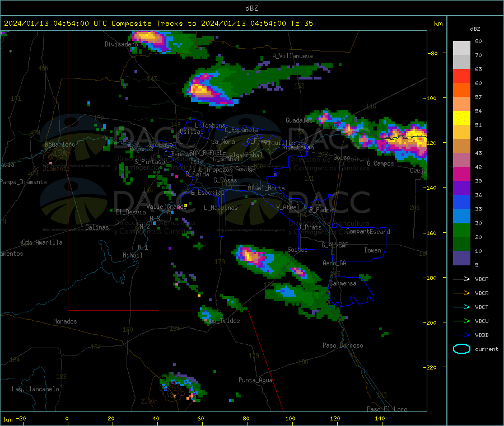The image size is (504, 426).
Task: Click the dBZ heading above the color scale
Action: (x=475, y=29)
